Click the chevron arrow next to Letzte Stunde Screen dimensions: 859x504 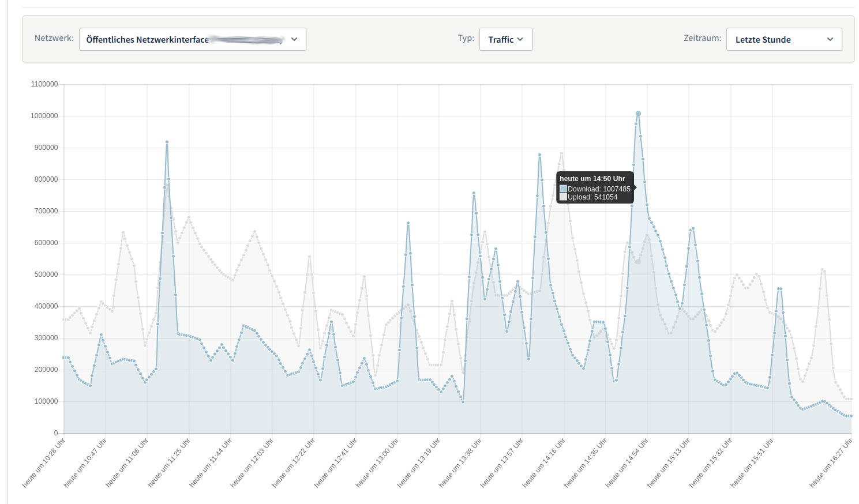click(x=830, y=39)
